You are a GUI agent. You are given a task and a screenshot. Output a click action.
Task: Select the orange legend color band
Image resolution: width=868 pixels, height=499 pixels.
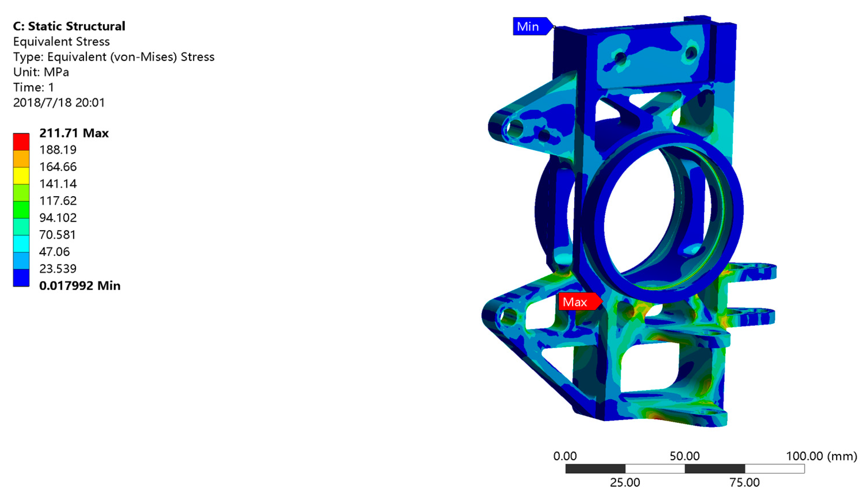[21, 159]
